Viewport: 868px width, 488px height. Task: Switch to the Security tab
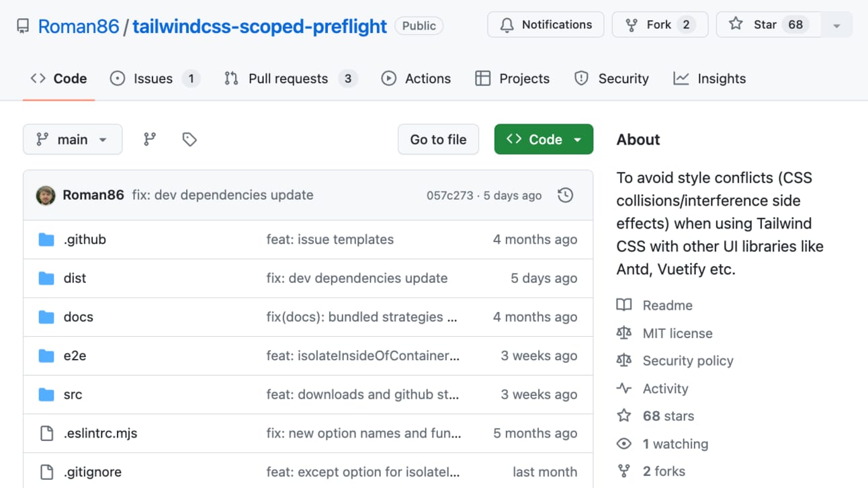click(x=611, y=79)
